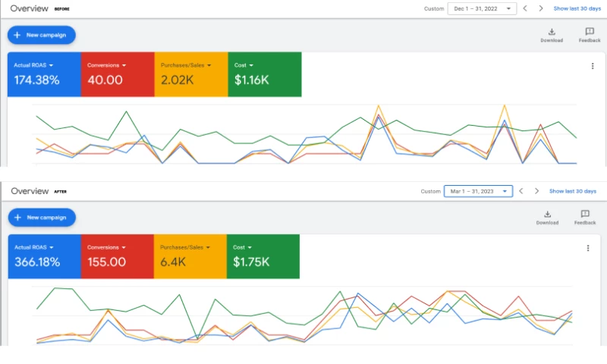Go to previous date range beside Dec 2022
607x364 pixels.
click(x=526, y=8)
